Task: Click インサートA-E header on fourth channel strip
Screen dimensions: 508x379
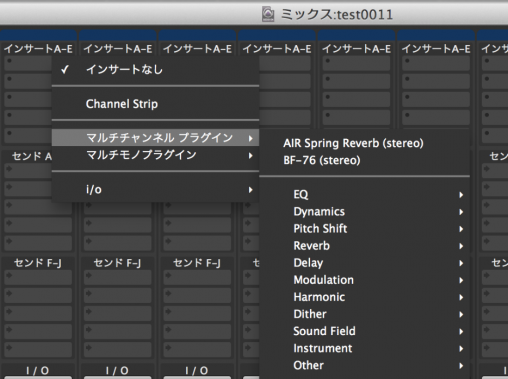Action: click(277, 49)
